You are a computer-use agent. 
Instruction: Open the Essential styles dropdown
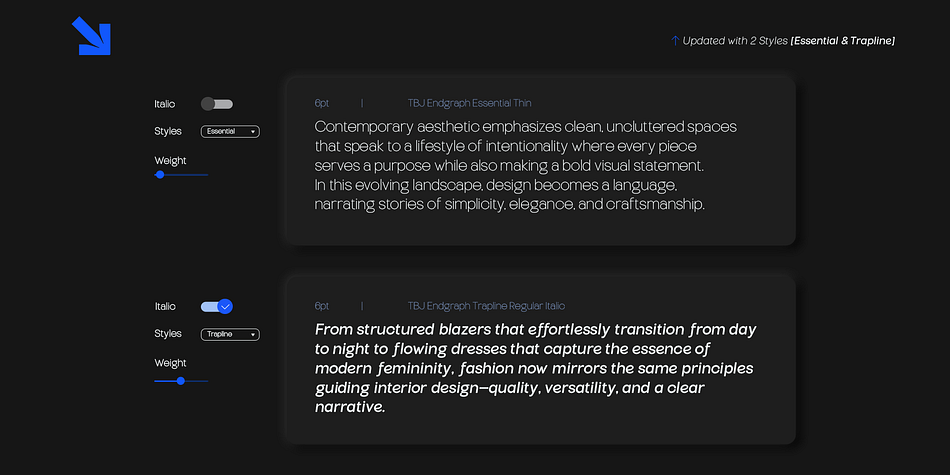coord(230,131)
